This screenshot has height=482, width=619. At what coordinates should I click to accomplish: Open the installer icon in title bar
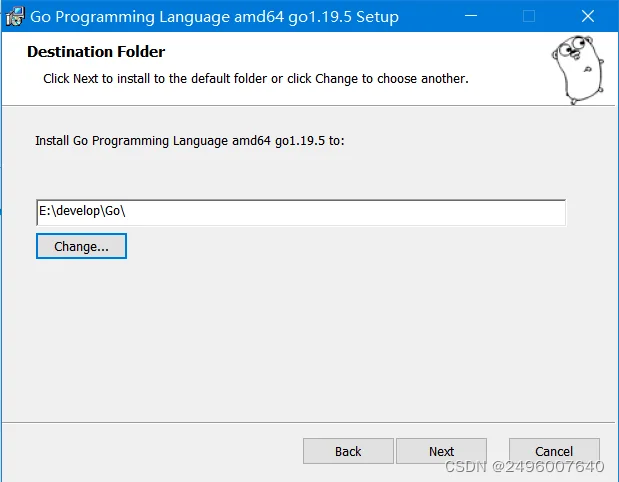pos(15,17)
